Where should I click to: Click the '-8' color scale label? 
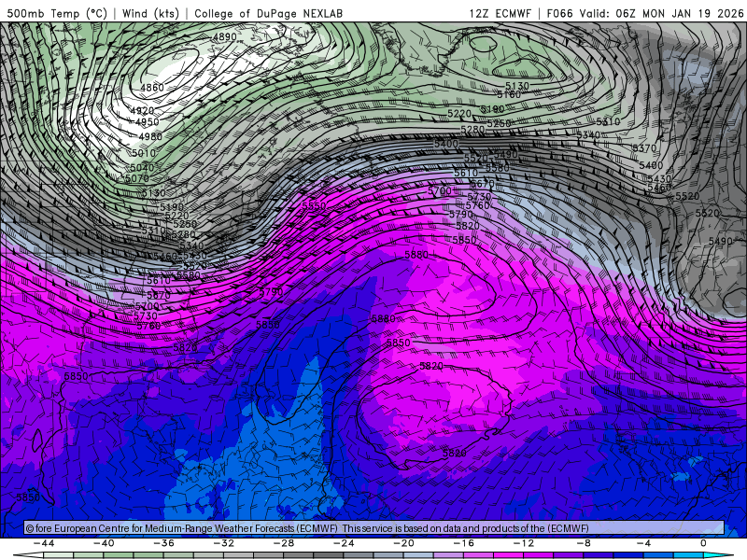click(x=585, y=543)
